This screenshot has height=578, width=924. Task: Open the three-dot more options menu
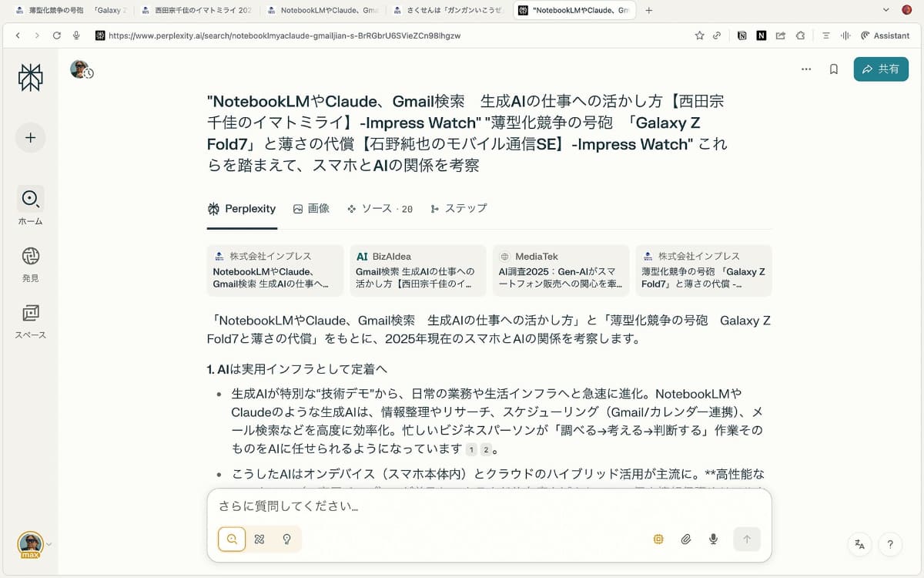pyautogui.click(x=806, y=69)
